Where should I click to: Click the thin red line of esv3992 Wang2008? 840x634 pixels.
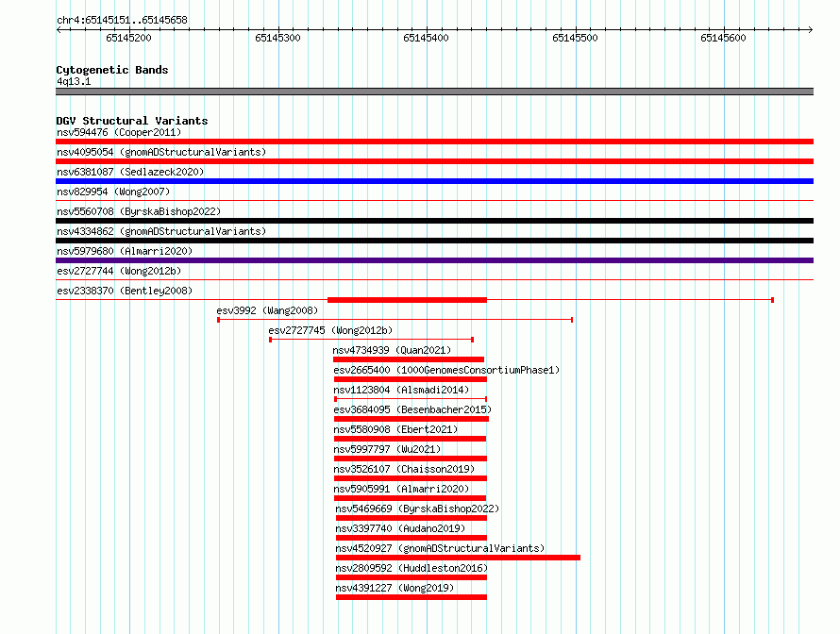pos(395,320)
